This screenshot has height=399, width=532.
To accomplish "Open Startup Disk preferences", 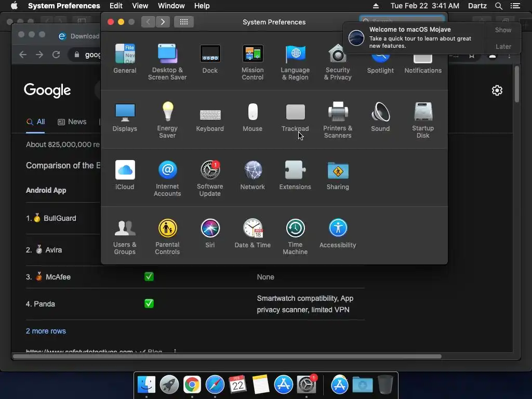I will click(x=423, y=120).
